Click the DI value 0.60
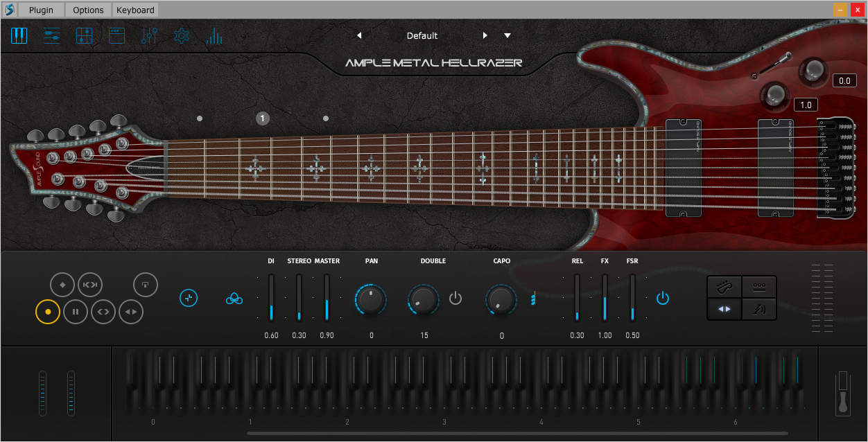Screen dimensions: 868x442 (271, 336)
